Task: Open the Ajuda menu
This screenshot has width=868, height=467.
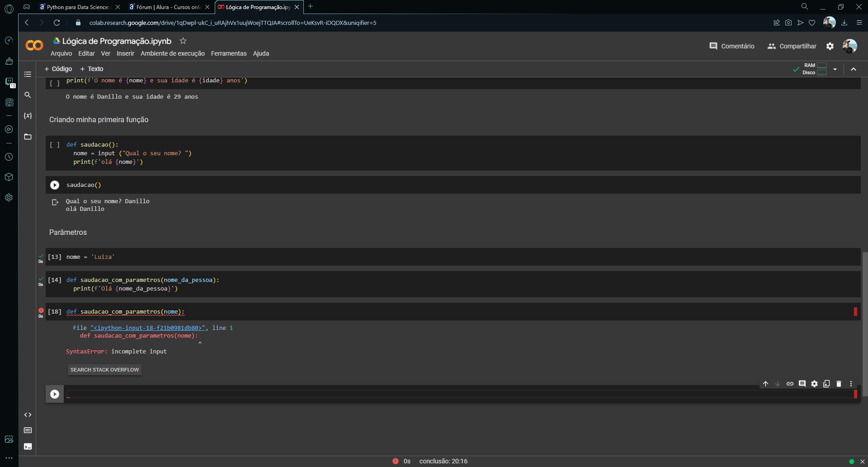Action: click(261, 53)
